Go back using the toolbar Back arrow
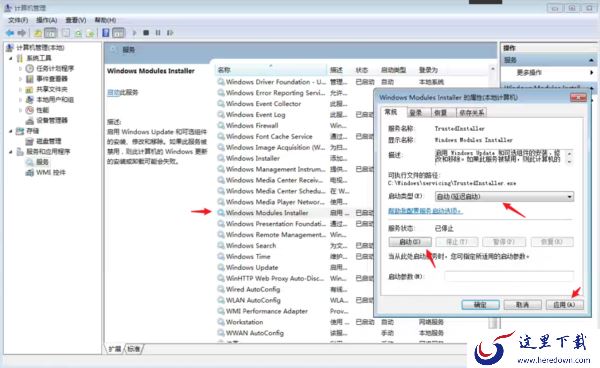The image size is (600, 368). coord(10,33)
